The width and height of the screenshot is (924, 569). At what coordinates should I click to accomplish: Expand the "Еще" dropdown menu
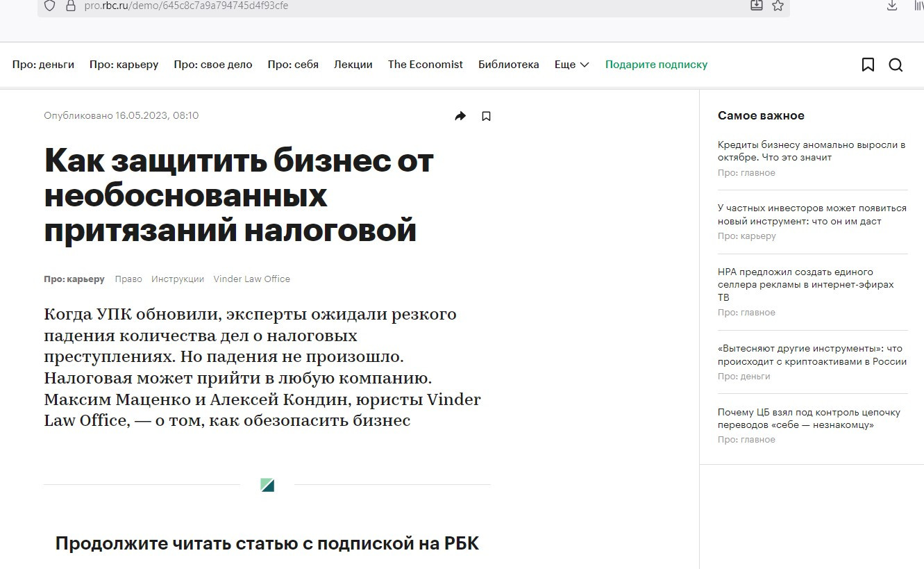572,65
